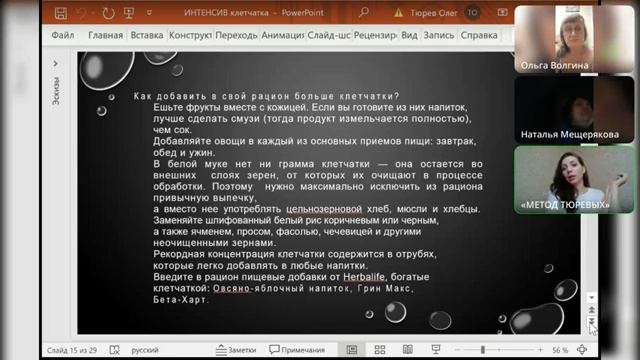Image resolution: width=640 pixels, height=360 pixels.
Task: Go to previous slide double-arrow button
Action: click(591, 310)
